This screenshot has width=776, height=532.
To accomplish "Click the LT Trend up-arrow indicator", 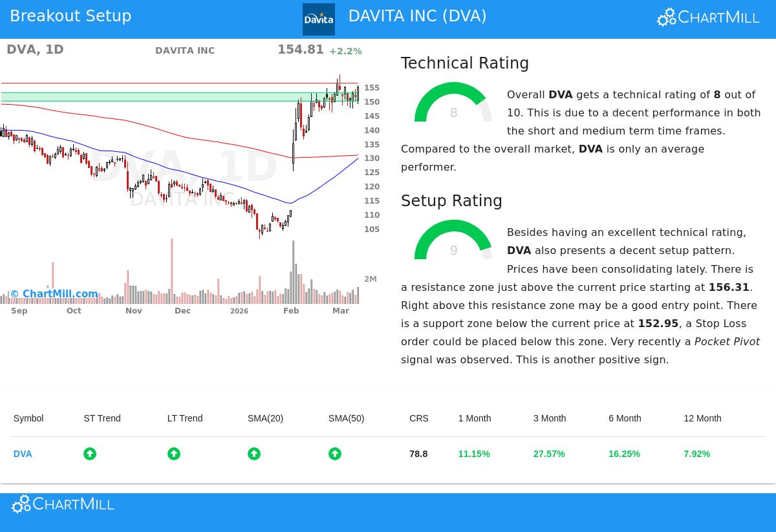I will (173, 454).
